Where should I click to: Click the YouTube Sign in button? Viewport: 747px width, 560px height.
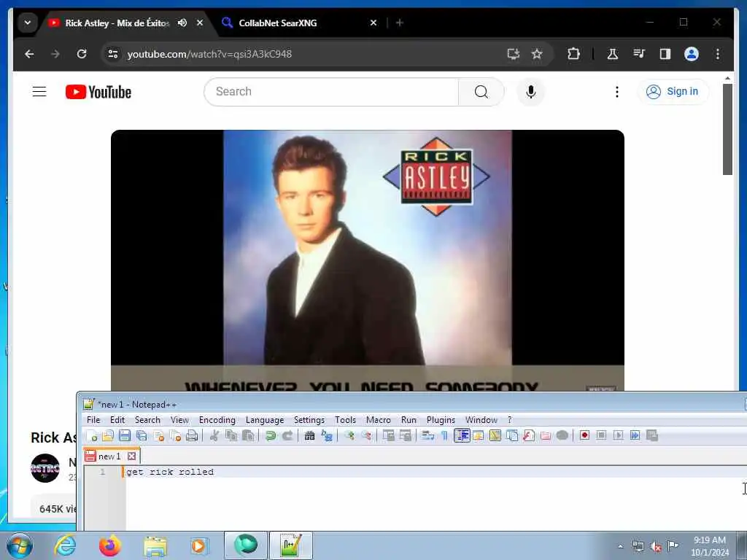(x=672, y=91)
